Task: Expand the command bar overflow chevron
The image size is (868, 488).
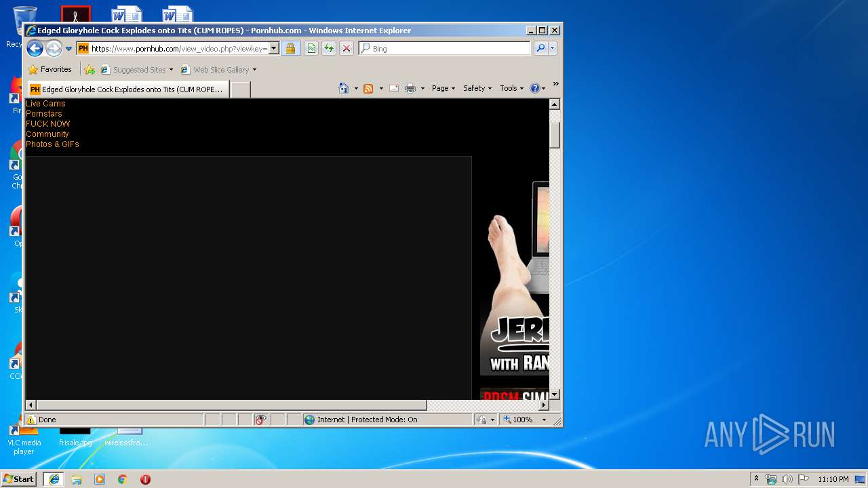Action: 555,85
